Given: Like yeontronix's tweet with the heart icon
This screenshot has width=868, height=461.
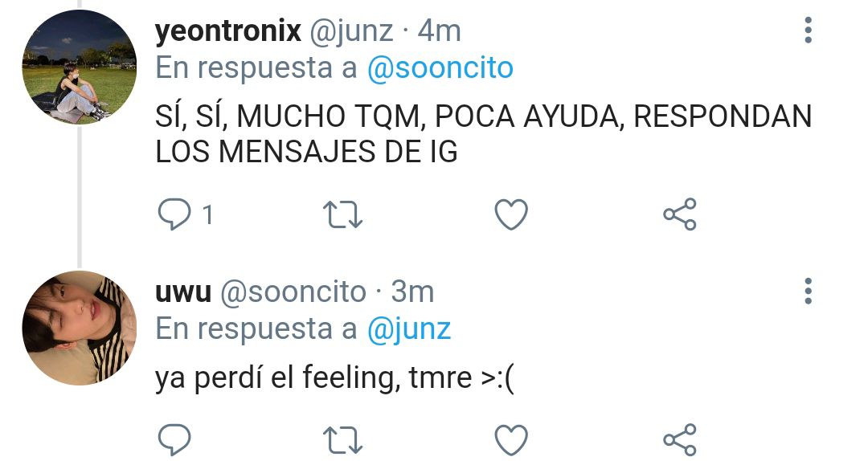Looking at the screenshot, I should pos(511,214).
